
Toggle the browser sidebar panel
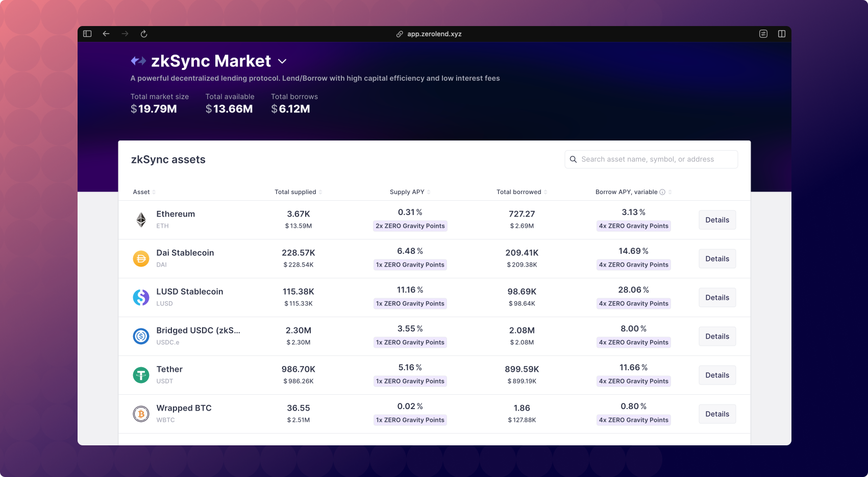point(87,33)
